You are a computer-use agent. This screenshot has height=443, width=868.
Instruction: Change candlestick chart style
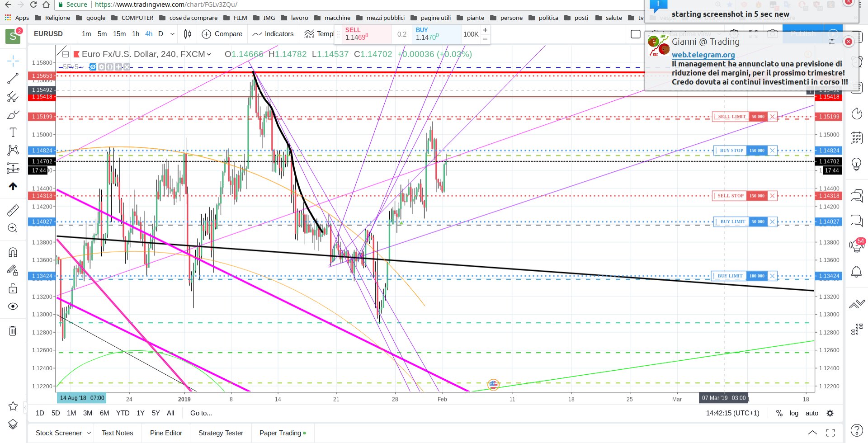(188, 34)
